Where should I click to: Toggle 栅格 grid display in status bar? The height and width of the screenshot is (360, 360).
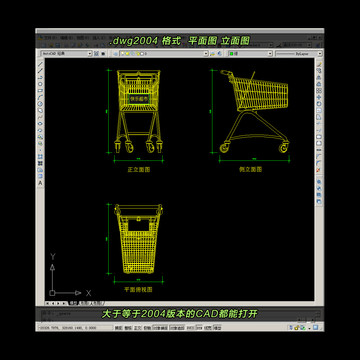click(x=128, y=328)
